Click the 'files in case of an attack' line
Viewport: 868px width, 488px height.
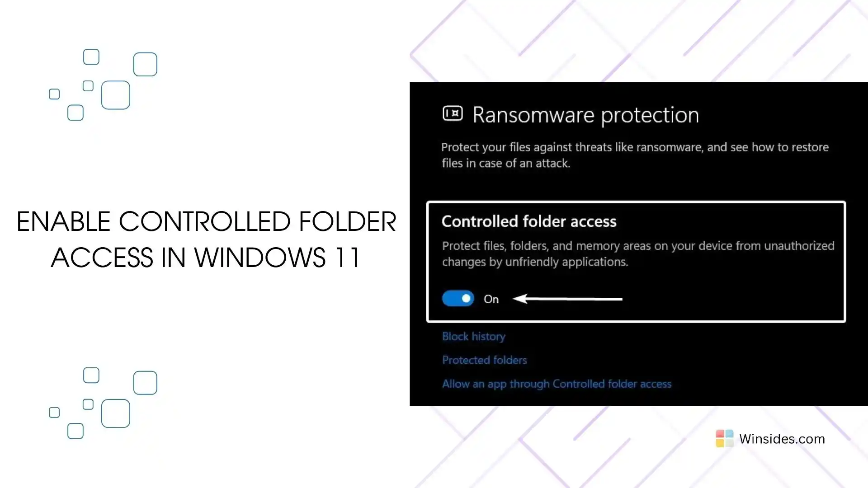tap(506, 163)
